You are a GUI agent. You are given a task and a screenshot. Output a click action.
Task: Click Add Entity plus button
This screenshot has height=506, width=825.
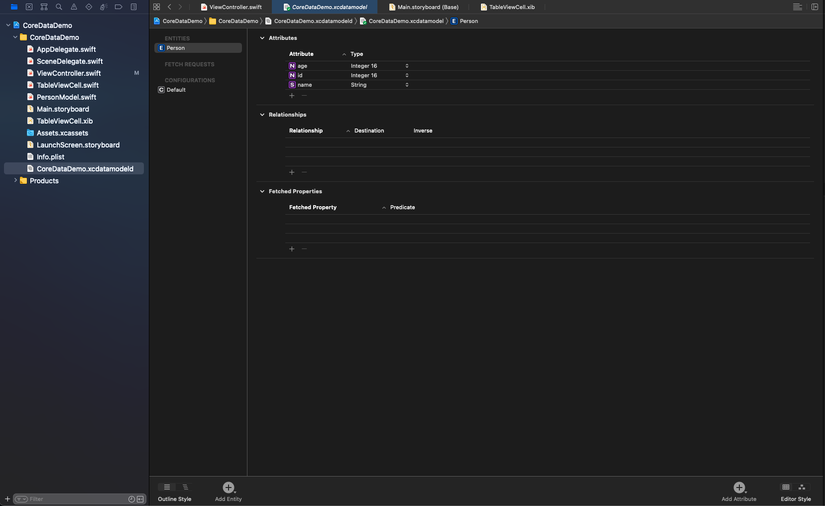point(228,488)
